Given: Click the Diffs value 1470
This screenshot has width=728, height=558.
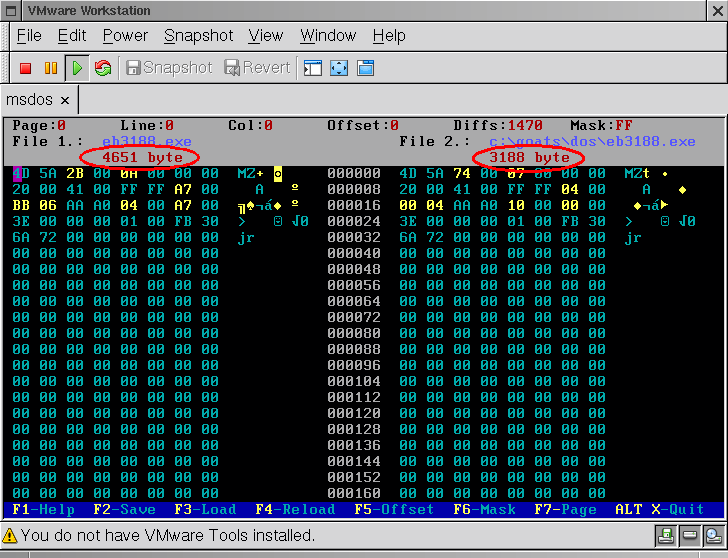Looking at the screenshot, I should (525, 125).
